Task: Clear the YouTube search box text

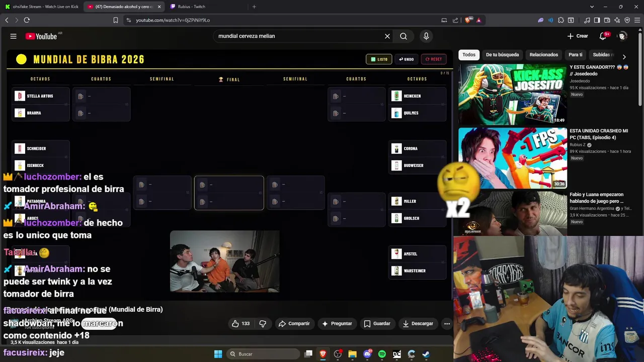Action: pos(387,36)
